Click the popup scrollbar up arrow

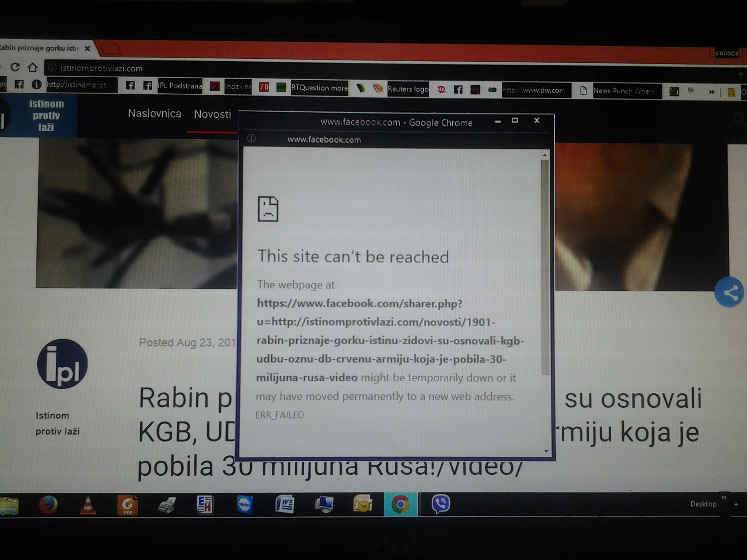pos(545,155)
